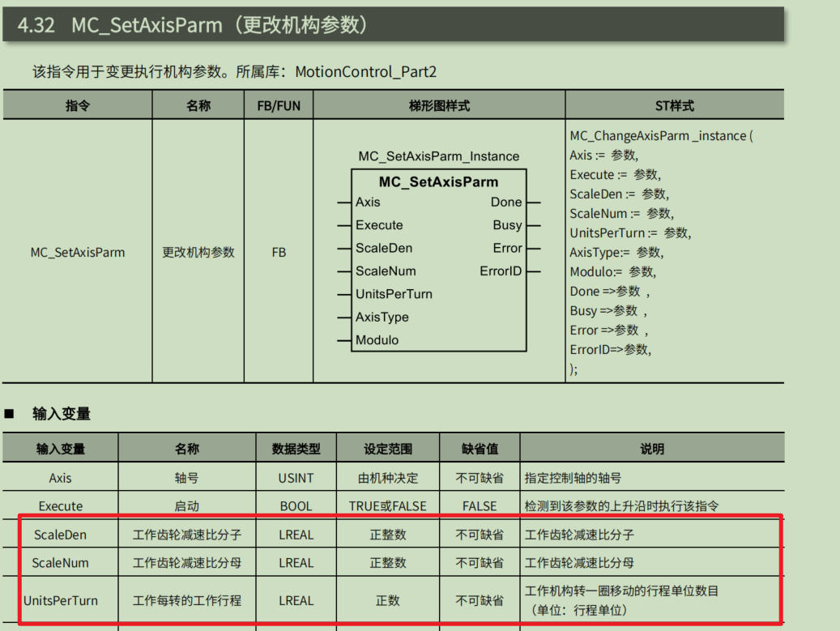Click the 由机种决定 cell in Axis row

click(x=387, y=478)
